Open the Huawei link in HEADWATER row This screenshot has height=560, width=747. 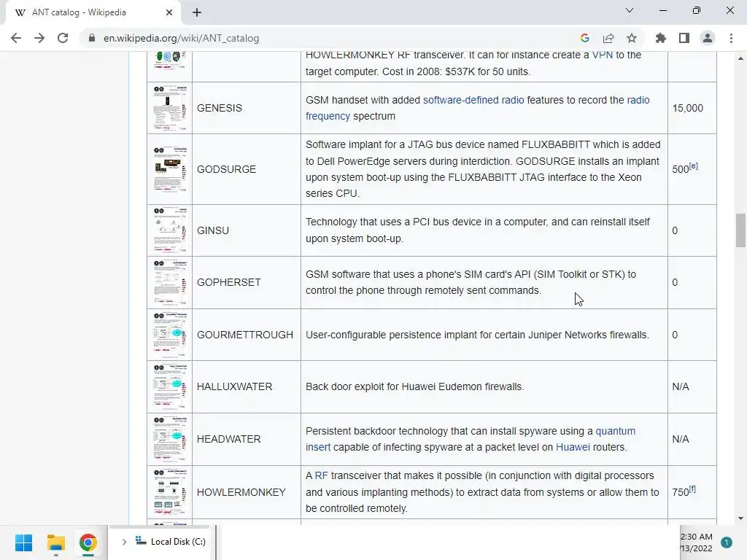pyautogui.click(x=573, y=447)
